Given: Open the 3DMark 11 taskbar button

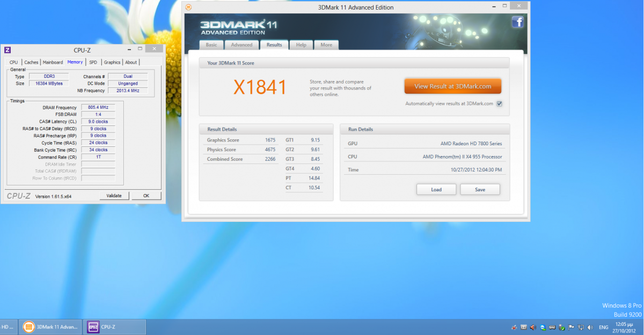Looking at the screenshot, I should click(x=52, y=327).
